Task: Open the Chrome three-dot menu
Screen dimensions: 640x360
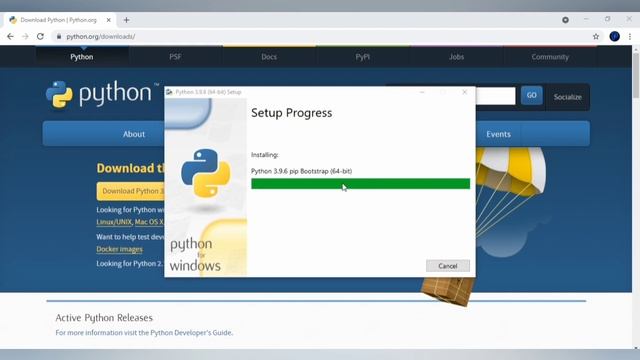Action: 630,36
